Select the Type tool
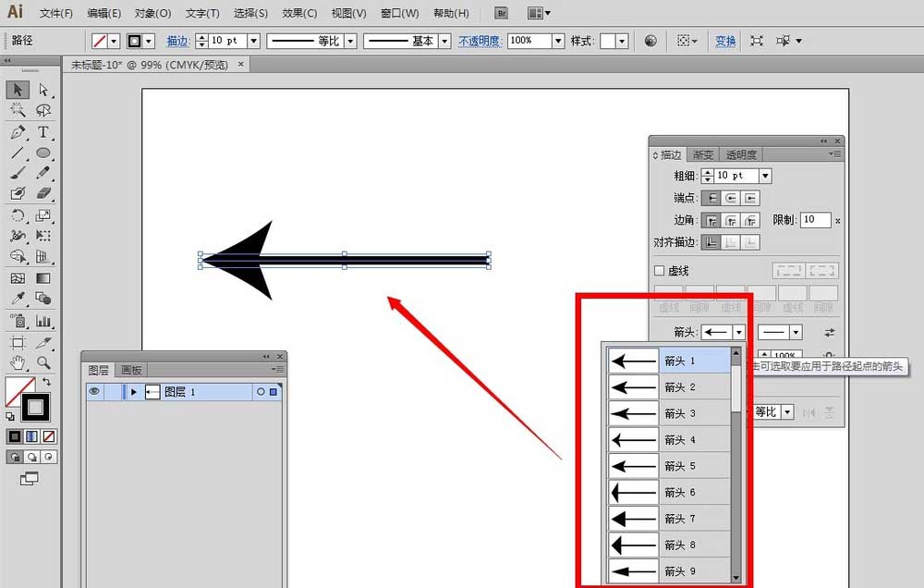 43,132
